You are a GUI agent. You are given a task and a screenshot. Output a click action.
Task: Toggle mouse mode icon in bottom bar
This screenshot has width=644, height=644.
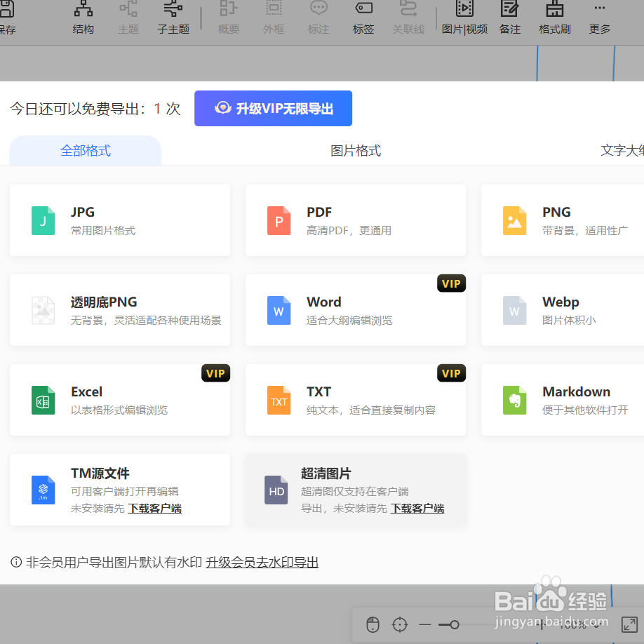[x=373, y=624]
